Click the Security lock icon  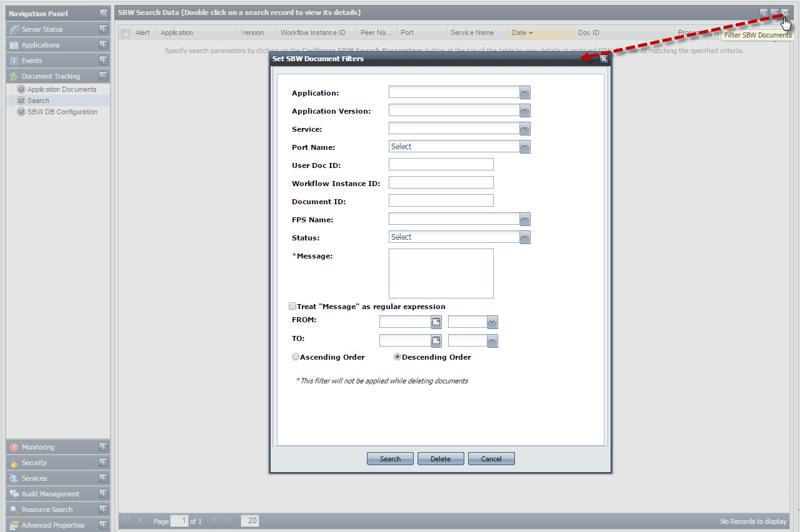[x=14, y=463]
